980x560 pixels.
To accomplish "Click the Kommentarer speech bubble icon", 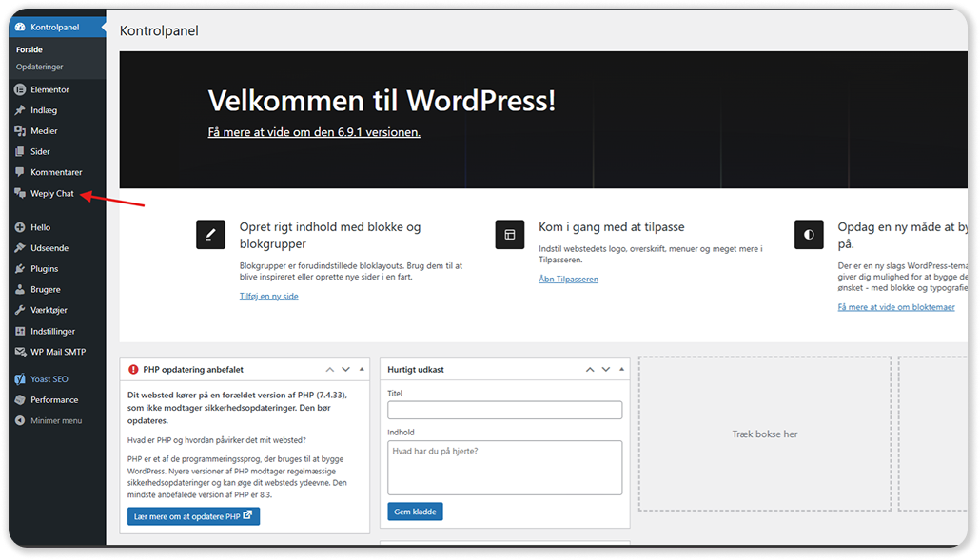I will tap(20, 172).
